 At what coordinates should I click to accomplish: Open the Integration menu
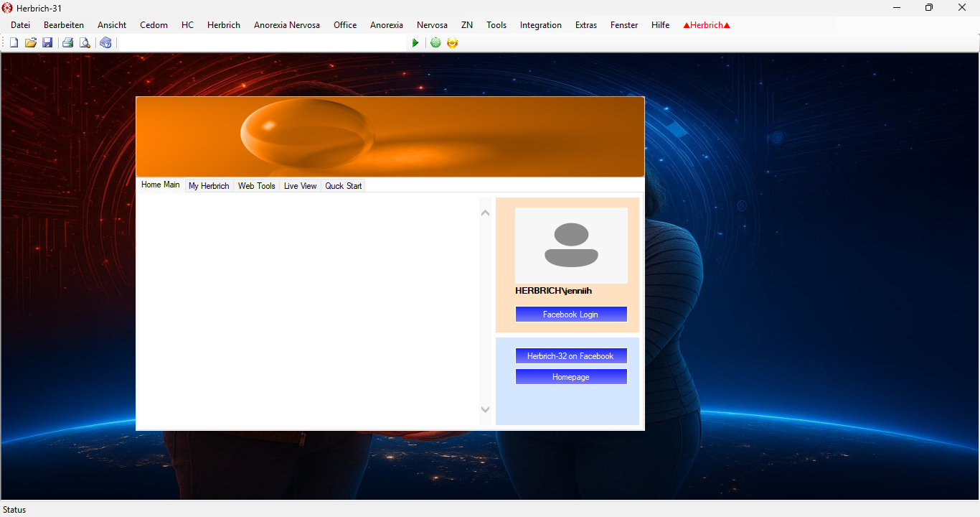tap(541, 25)
